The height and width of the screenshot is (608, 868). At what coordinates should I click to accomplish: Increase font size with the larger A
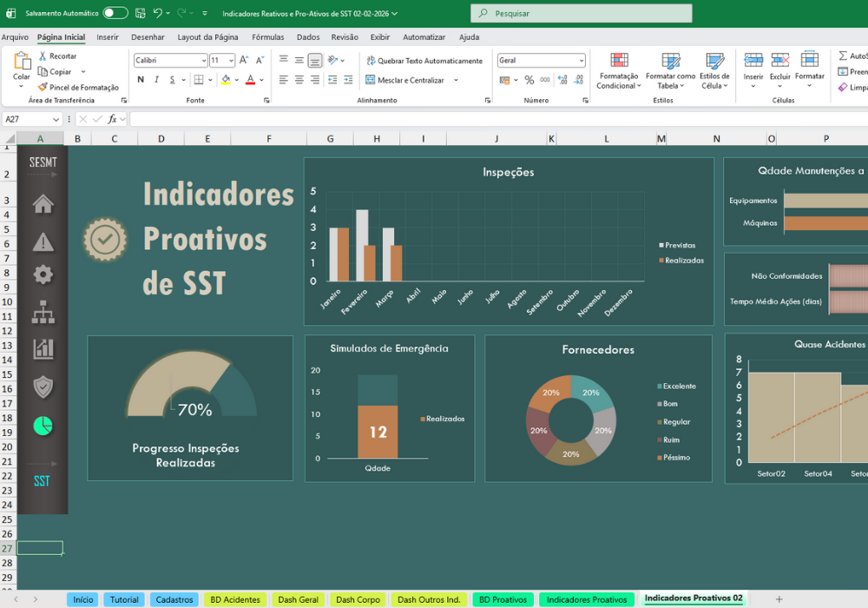click(x=244, y=60)
